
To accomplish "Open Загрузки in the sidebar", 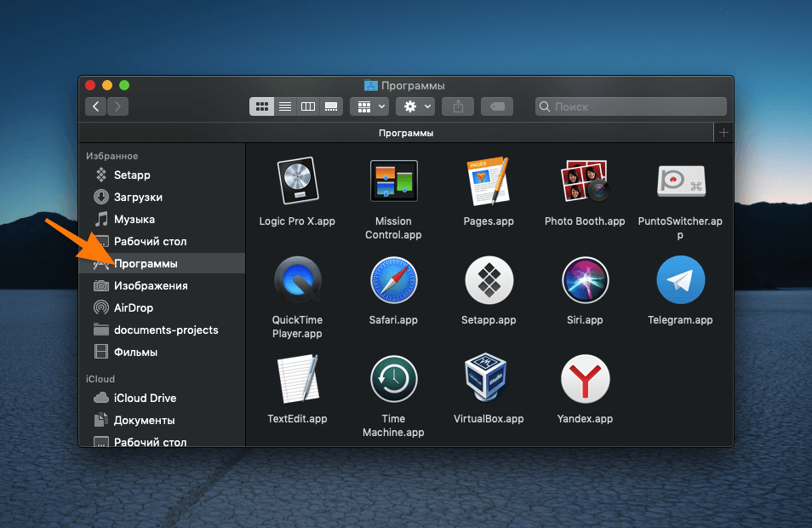I will tap(162, 197).
